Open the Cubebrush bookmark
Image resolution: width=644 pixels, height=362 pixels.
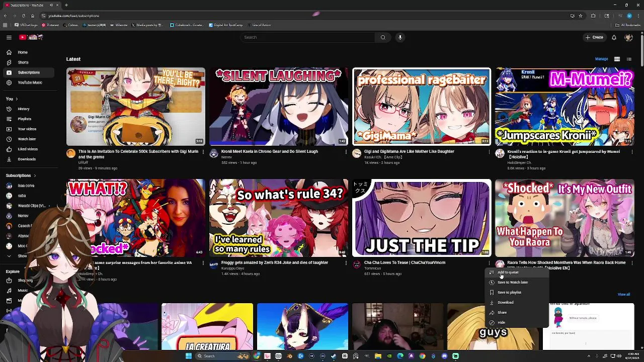(x=187, y=25)
